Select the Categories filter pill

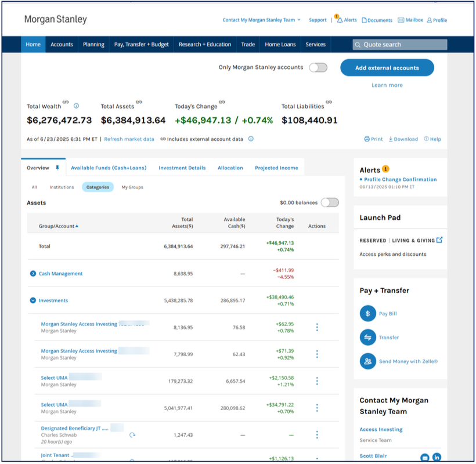tap(98, 187)
